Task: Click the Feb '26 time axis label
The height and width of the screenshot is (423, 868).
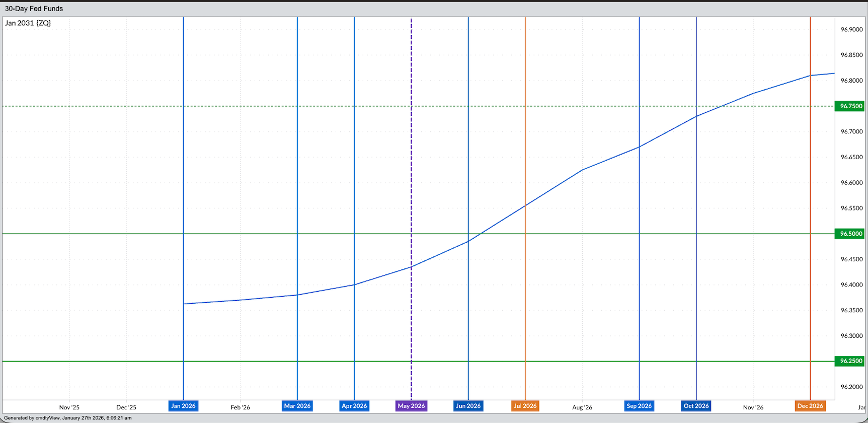Action: click(x=240, y=407)
